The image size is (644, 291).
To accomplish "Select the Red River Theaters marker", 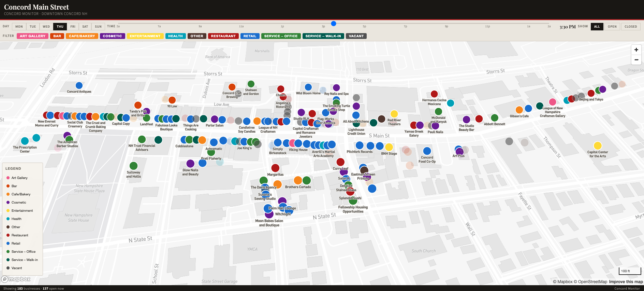I will (x=394, y=114).
